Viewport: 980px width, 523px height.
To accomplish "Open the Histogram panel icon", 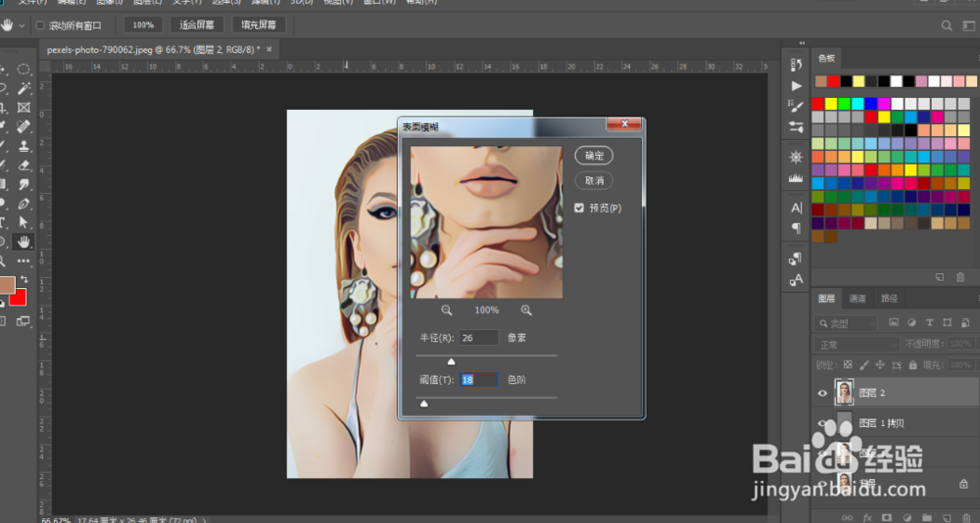I will pos(796,178).
